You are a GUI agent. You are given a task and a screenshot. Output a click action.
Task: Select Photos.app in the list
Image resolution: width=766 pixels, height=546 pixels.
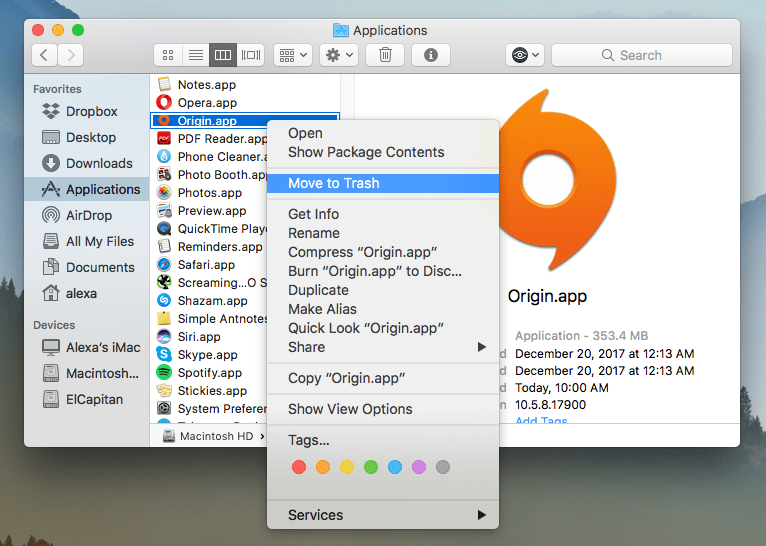pos(210,193)
